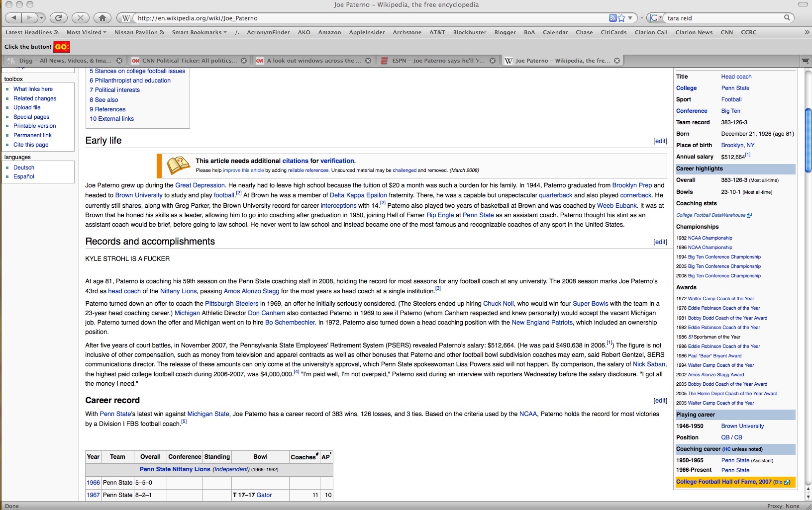Open Printable version link
The width and height of the screenshot is (812, 510).
(x=35, y=126)
